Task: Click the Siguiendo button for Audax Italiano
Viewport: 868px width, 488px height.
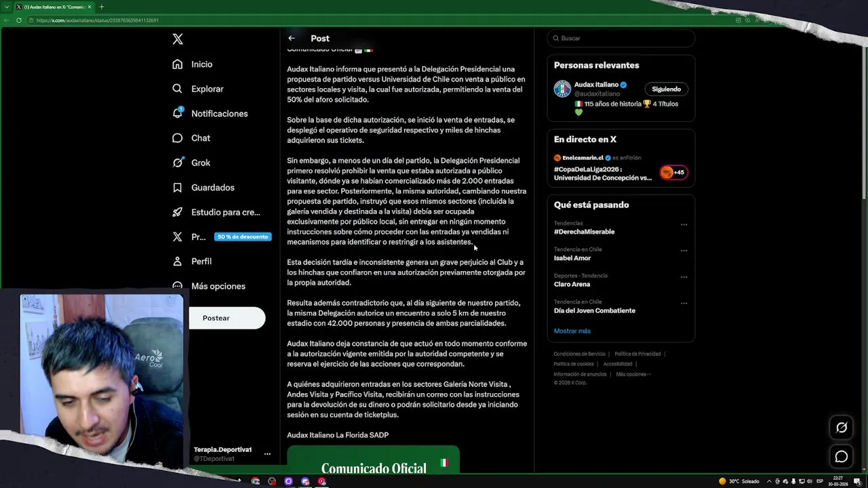Action: (666, 89)
